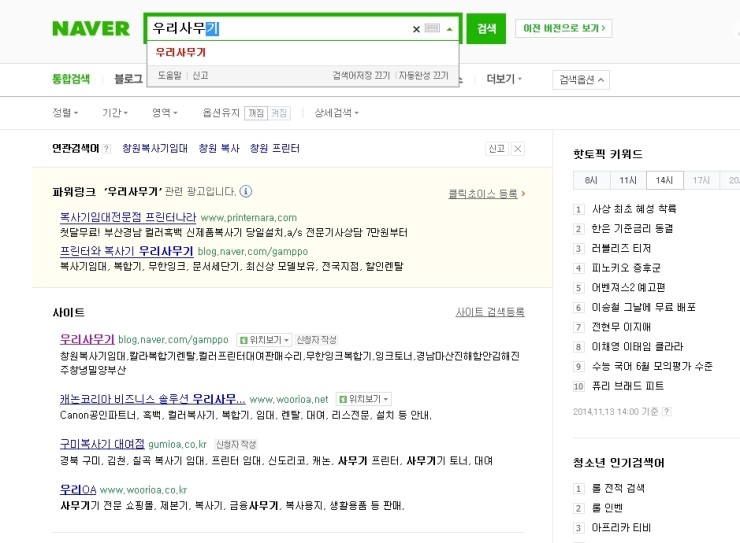Set 옵션유지 to 꺼짐
740x543 pixels.
(256, 113)
